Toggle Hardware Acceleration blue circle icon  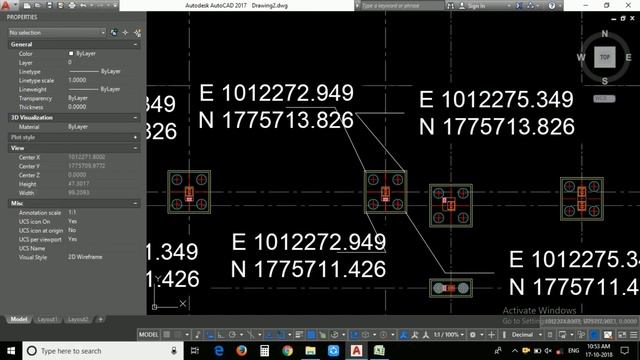coord(594,335)
